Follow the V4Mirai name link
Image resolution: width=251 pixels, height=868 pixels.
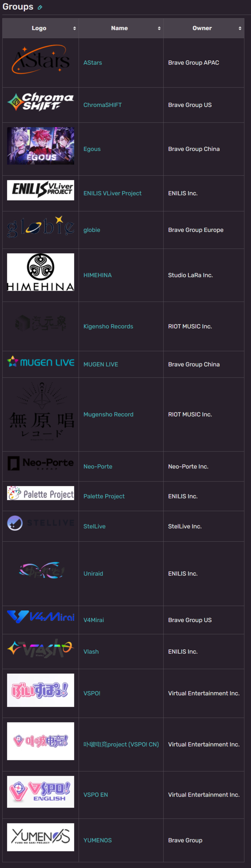tap(94, 620)
